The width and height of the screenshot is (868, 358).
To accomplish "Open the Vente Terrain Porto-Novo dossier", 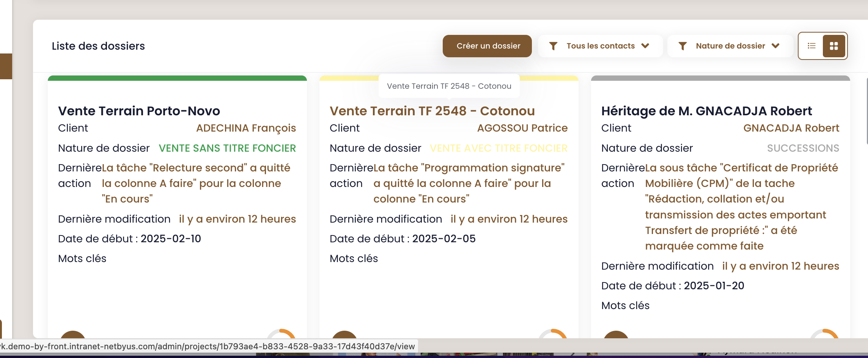I will (139, 111).
